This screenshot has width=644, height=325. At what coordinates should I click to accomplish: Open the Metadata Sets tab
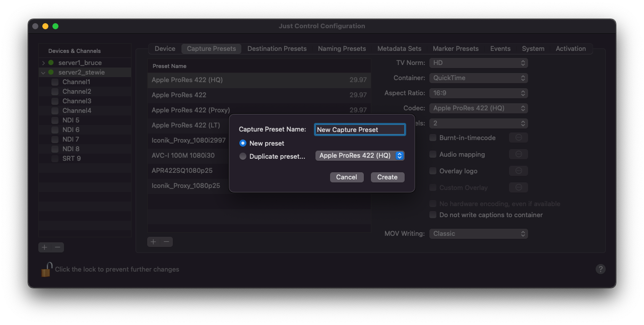[x=399, y=48]
